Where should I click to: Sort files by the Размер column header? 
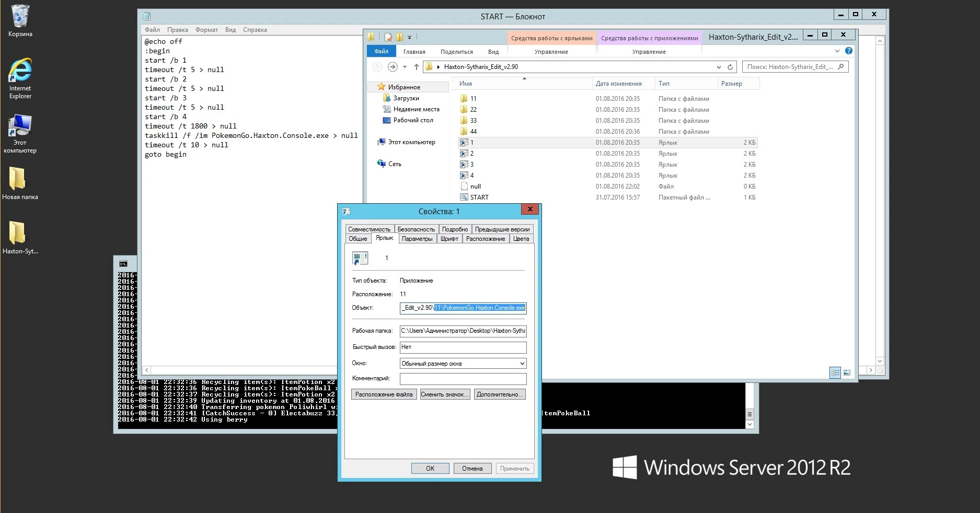click(x=738, y=84)
